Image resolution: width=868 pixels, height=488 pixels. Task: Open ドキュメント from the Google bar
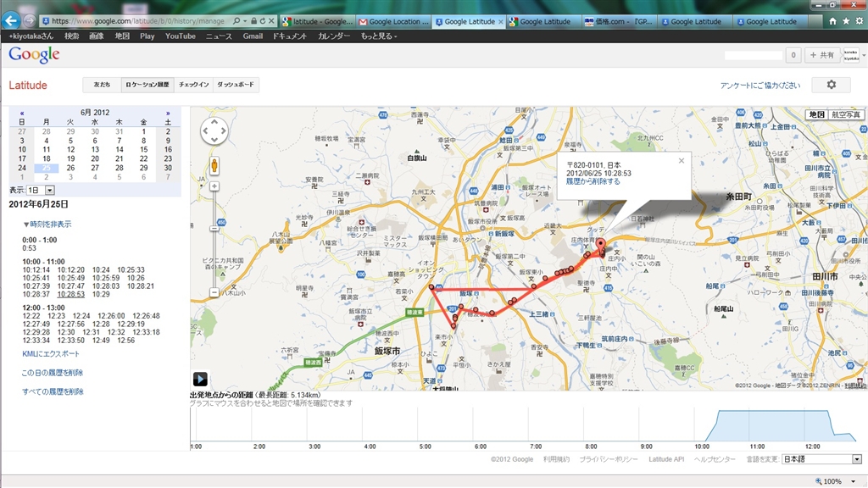coord(290,36)
